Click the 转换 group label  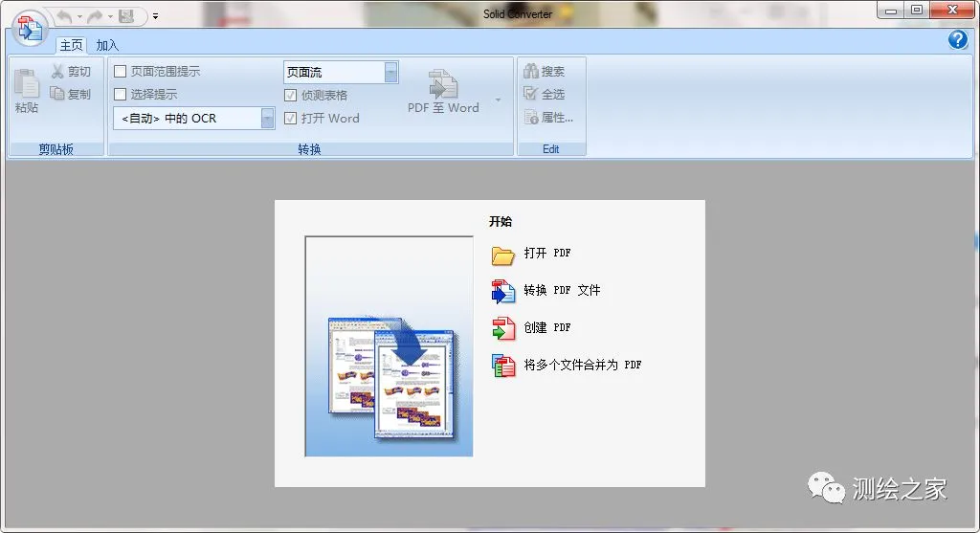click(309, 148)
